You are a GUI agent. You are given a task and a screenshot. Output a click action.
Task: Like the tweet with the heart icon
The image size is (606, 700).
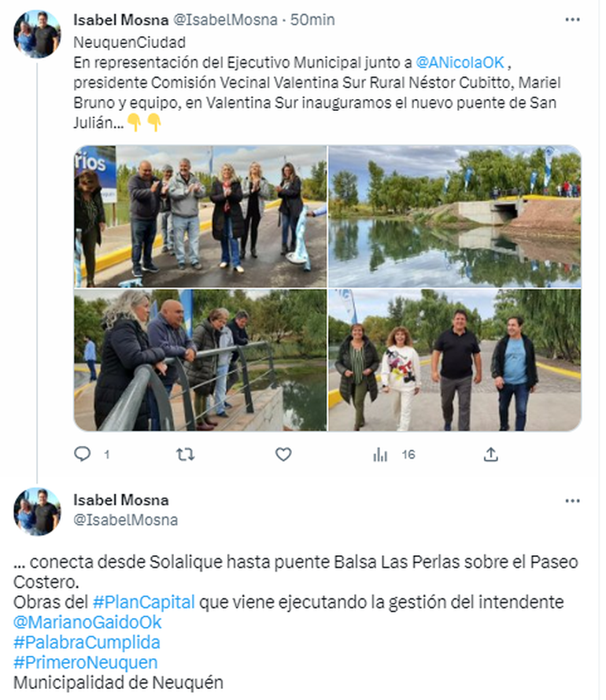(x=283, y=455)
